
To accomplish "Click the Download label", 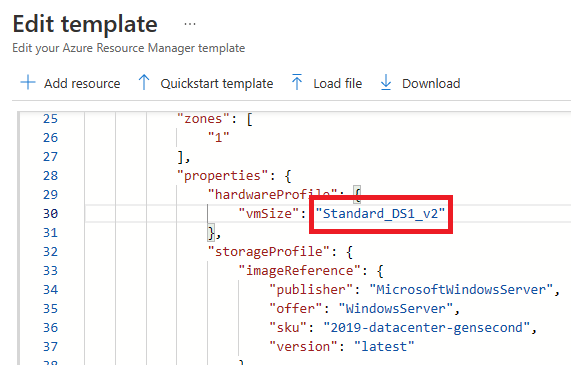I will (x=431, y=84).
